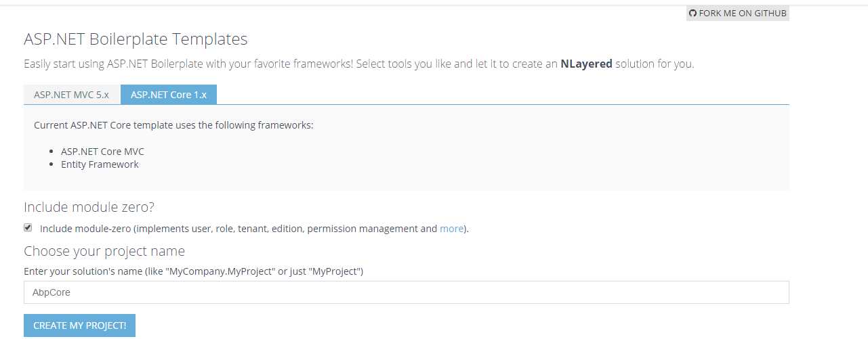Image resolution: width=868 pixels, height=339 pixels.
Task: Click empty area inside the gray frameworks panel
Action: click(x=474, y=159)
